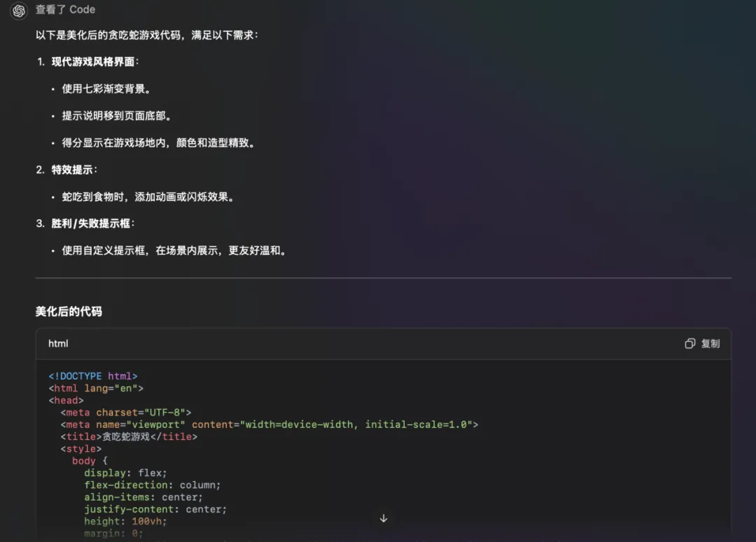The width and height of the screenshot is (756, 542).
Task: Click the scroll-to-bottom arrow button
Action: click(x=384, y=518)
